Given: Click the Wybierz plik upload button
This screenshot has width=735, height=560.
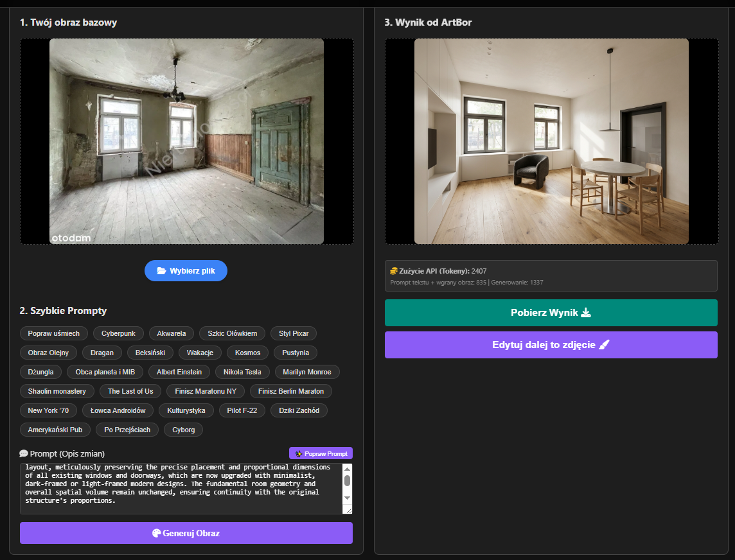Looking at the screenshot, I should [186, 271].
